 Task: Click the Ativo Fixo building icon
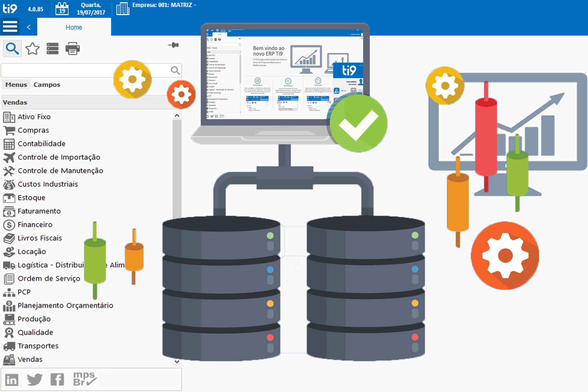click(x=9, y=117)
